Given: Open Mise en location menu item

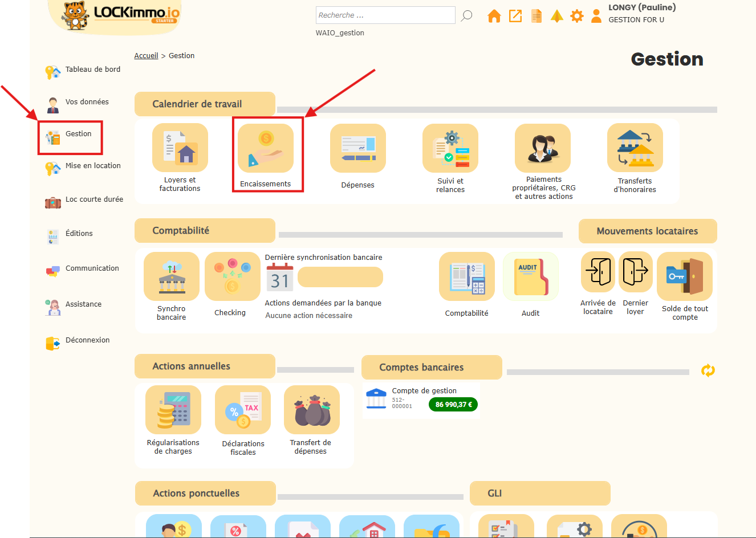Looking at the screenshot, I should coord(93,166).
